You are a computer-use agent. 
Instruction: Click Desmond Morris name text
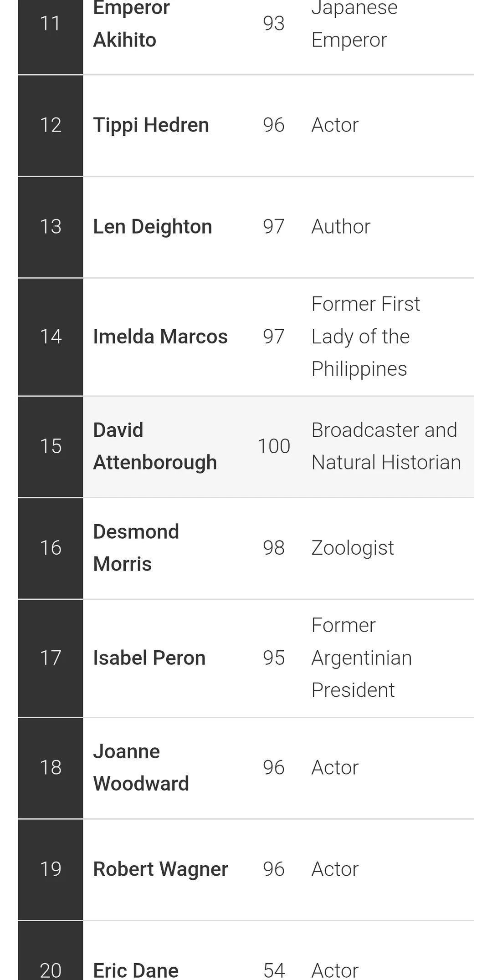tap(136, 548)
